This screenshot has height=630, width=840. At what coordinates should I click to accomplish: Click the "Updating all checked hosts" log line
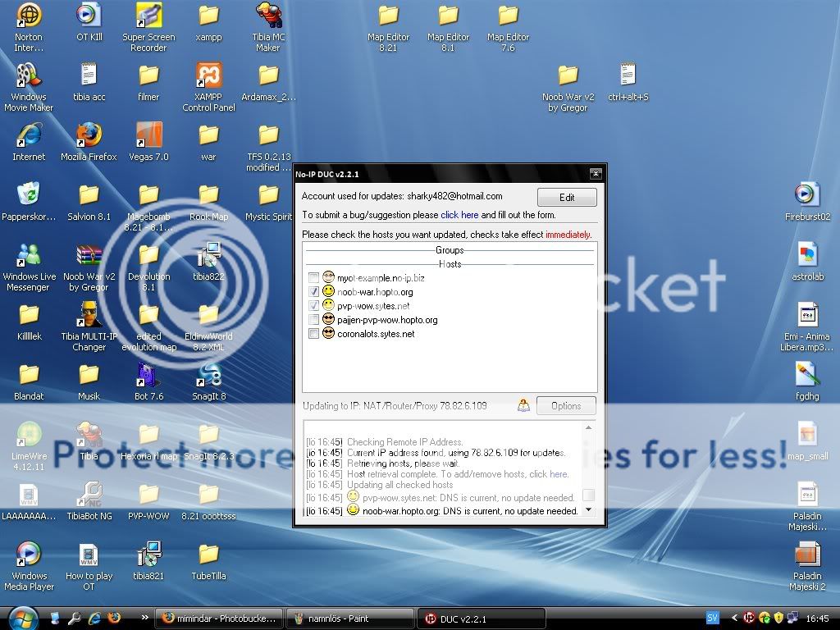(x=399, y=485)
